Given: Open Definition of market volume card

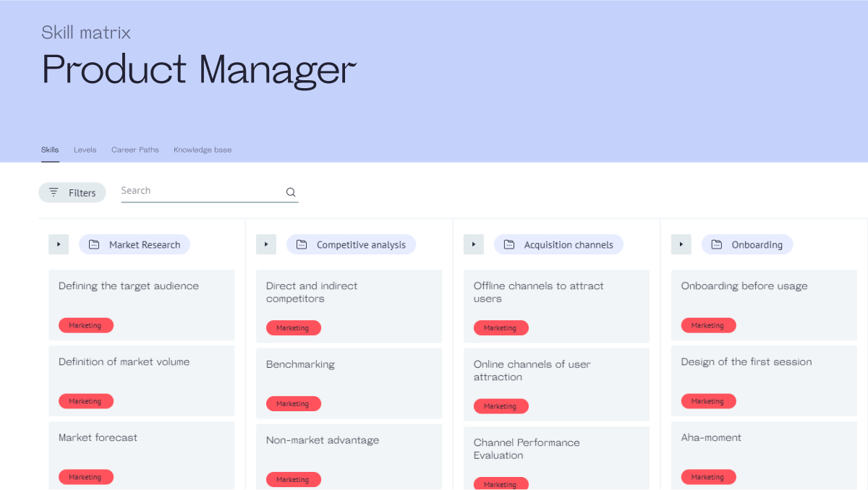Looking at the screenshot, I should tap(142, 381).
